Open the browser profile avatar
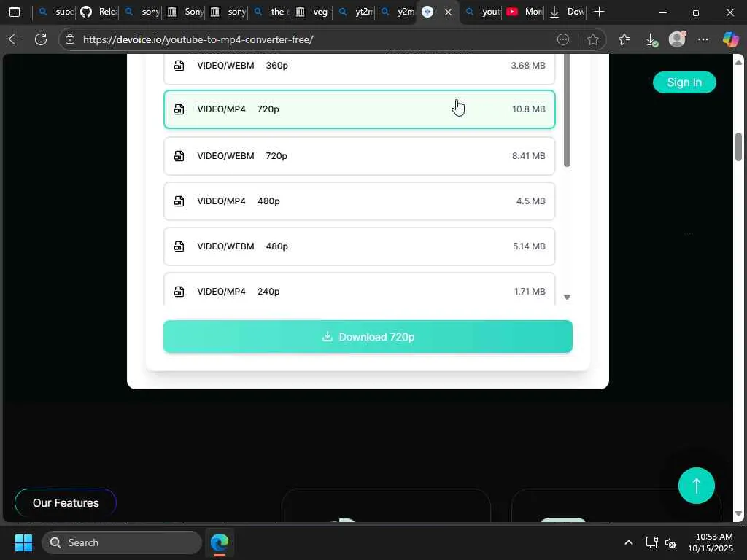This screenshot has height=560, width=747. coord(677,39)
